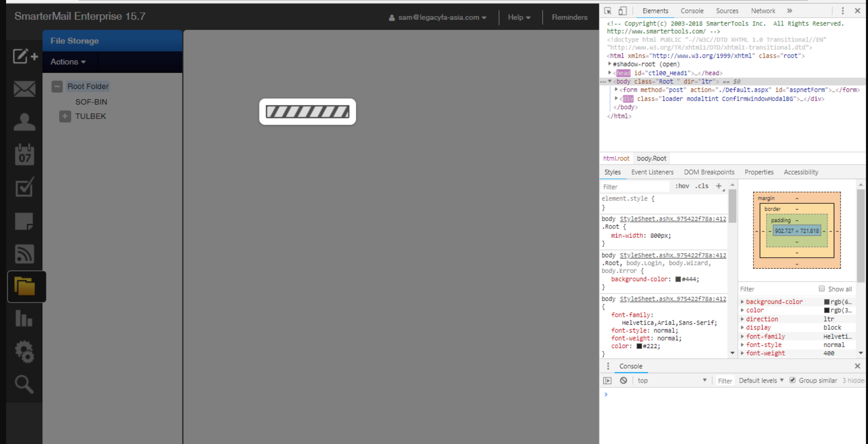Toggle the device toolbar icon in DevTools

coord(622,11)
